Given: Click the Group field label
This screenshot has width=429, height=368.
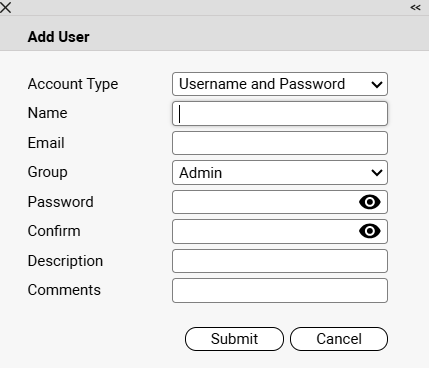Looking at the screenshot, I should [48, 172].
